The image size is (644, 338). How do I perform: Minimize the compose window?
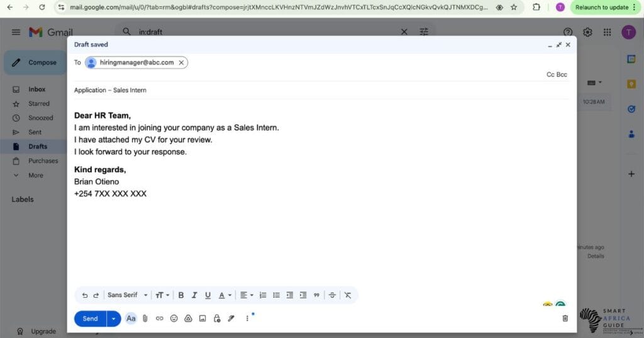[x=550, y=45]
